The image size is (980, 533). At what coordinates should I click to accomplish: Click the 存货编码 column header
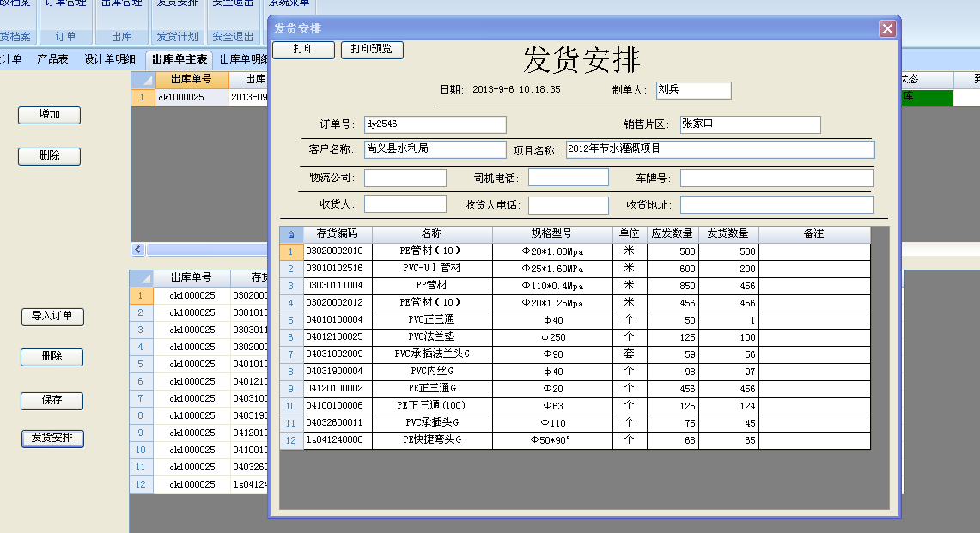(338, 234)
